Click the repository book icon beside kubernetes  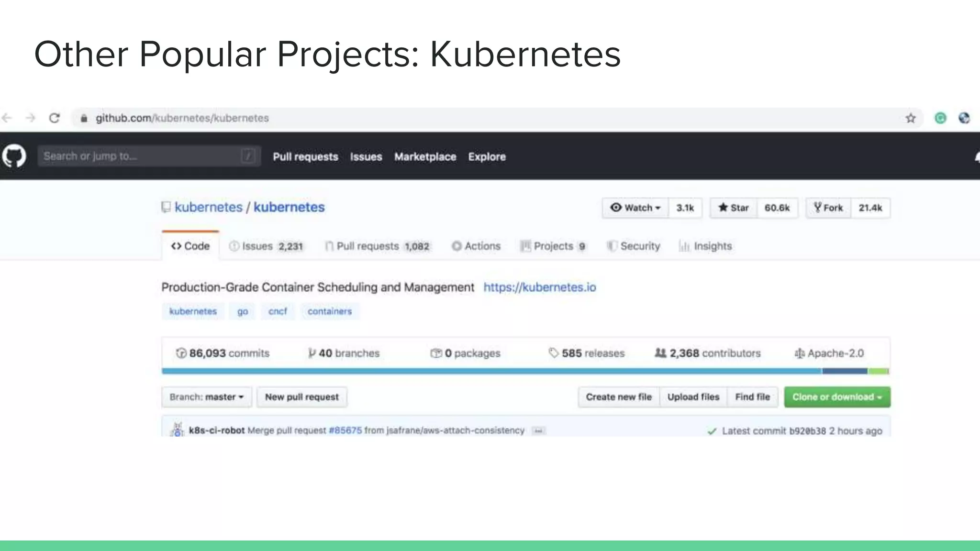(166, 207)
